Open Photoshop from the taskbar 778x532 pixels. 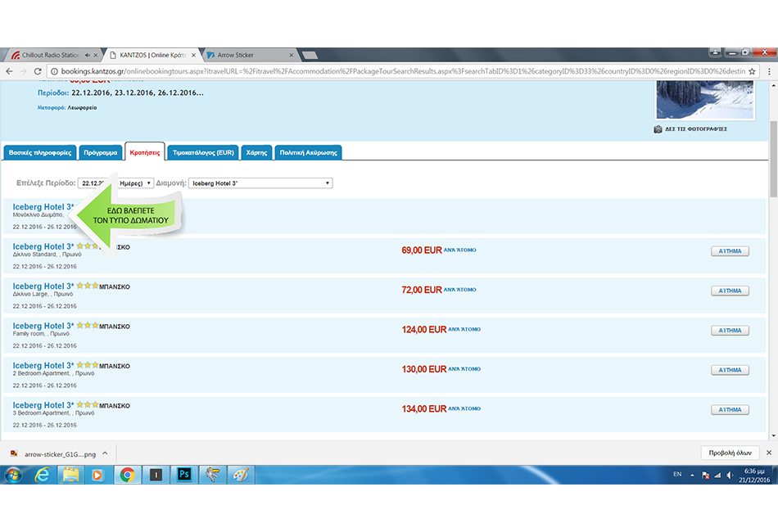click(183, 474)
